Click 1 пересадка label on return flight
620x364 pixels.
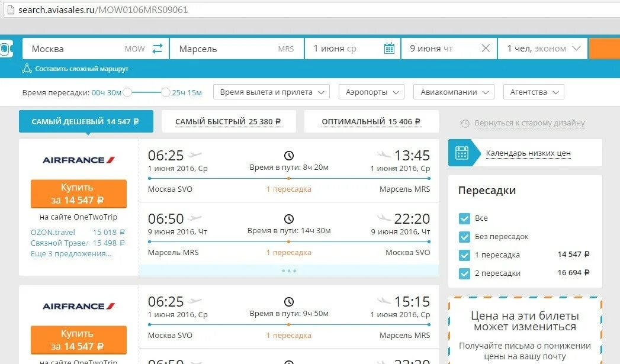[288, 253]
